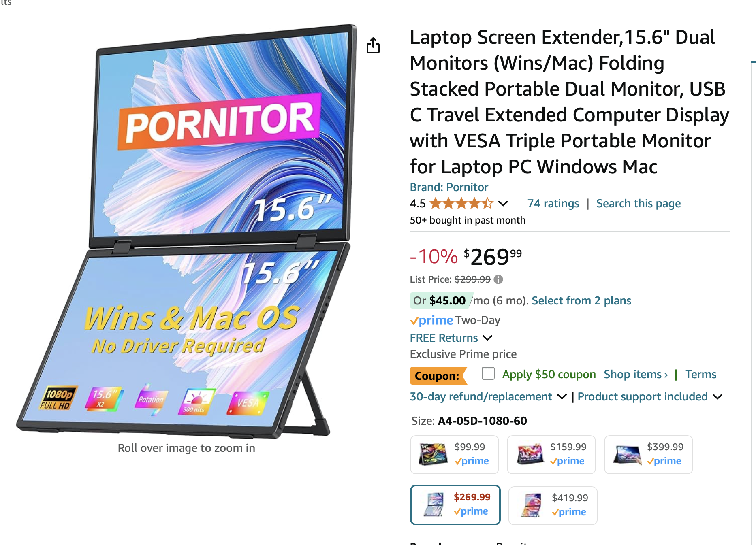The height and width of the screenshot is (545, 756).
Task: Expand 30-day refund/replacement details
Action: pos(562,397)
